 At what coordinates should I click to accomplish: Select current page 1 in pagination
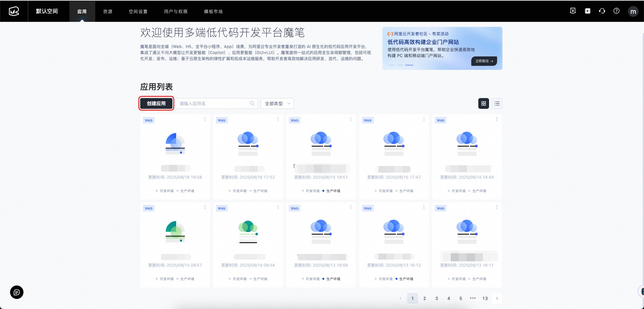pyautogui.click(x=413, y=298)
